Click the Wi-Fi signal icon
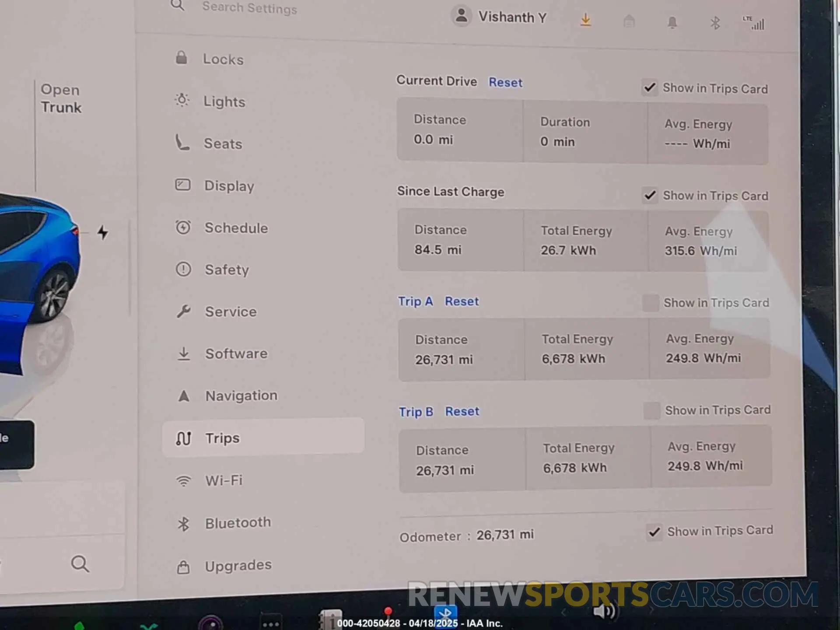 pyautogui.click(x=183, y=481)
